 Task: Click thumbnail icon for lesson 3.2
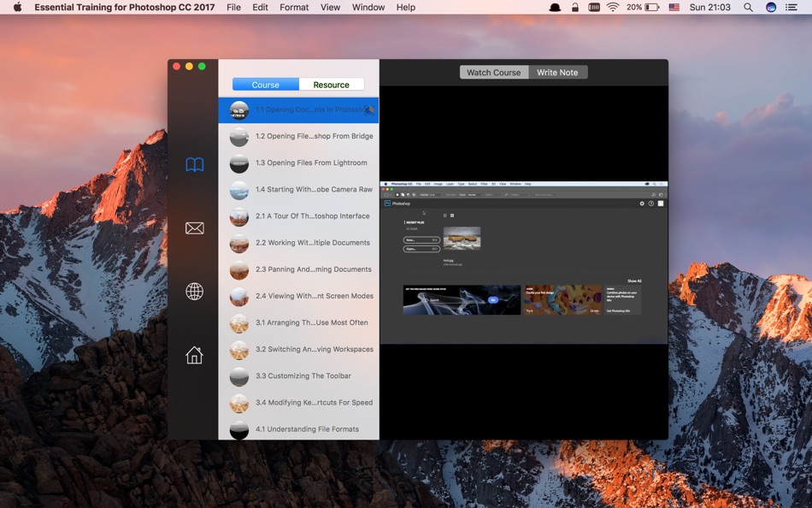coord(238,350)
